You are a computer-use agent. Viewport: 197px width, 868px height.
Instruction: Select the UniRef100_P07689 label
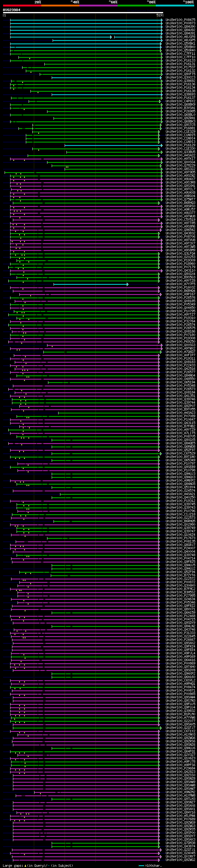pos(180,819)
